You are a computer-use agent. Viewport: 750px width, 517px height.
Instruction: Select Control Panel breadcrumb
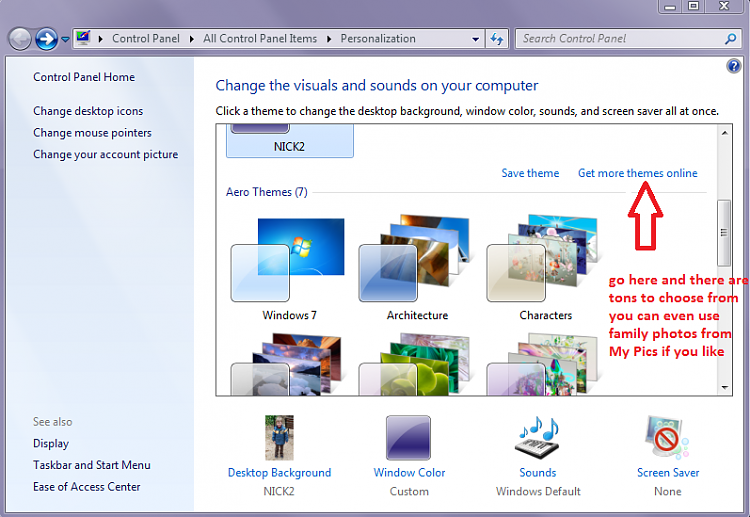click(x=146, y=39)
